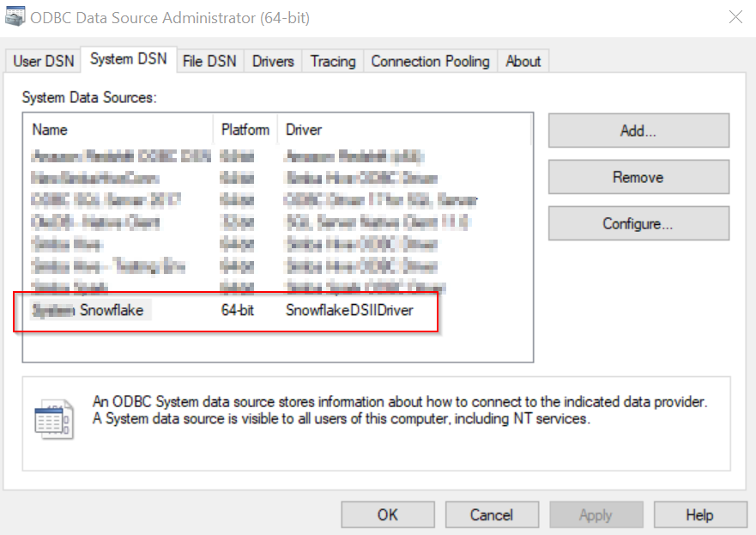Viewport: 756px width, 535px height.
Task: Click the Configure button
Action: (638, 223)
